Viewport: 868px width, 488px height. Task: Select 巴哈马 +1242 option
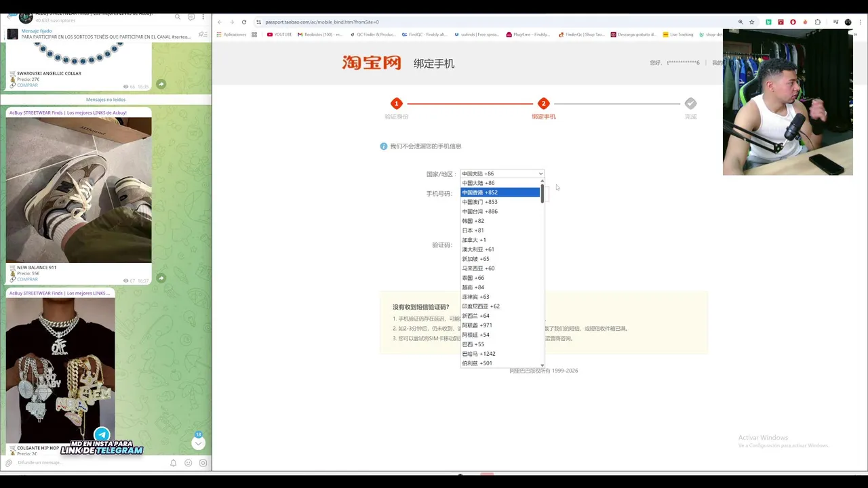coord(500,354)
